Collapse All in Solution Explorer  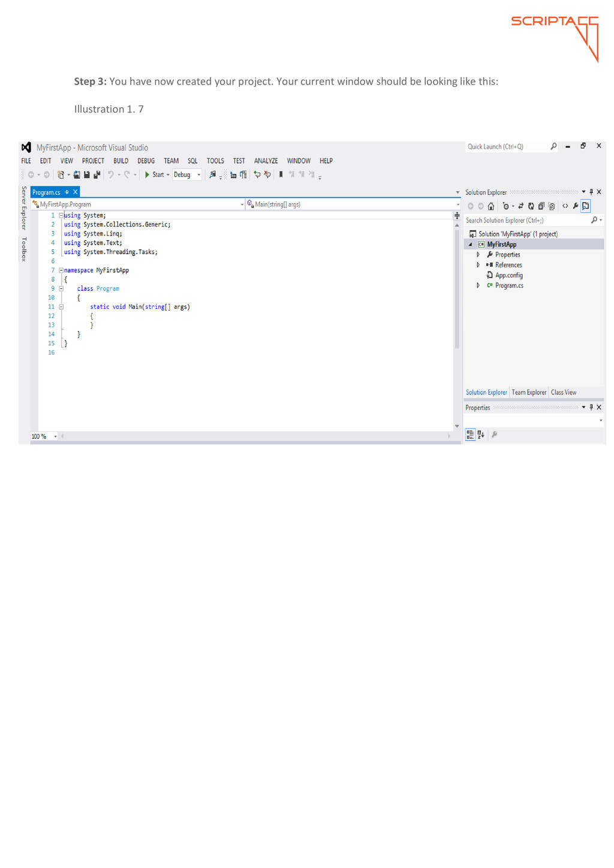541,206
